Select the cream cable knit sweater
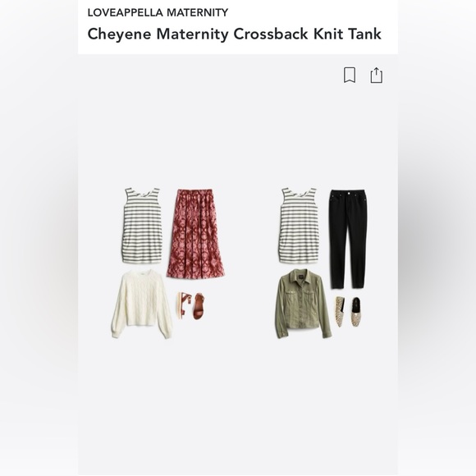Image resolution: width=476 pixels, height=476 pixels. click(142, 304)
